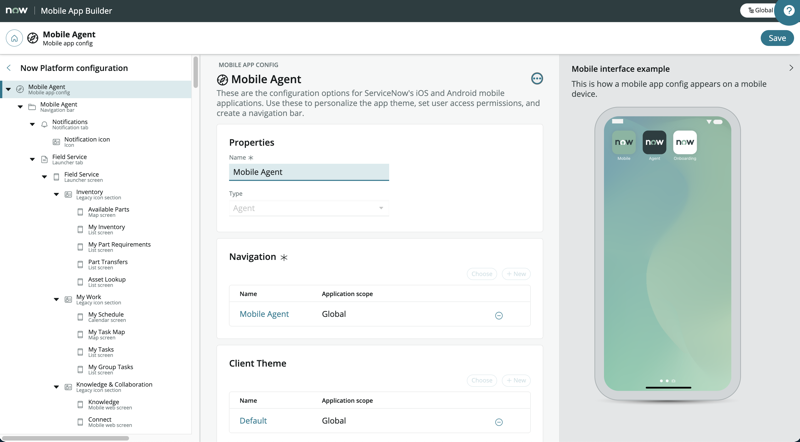The image size is (800, 442).
Task: Click New button in Navigation section
Action: pyautogui.click(x=516, y=274)
